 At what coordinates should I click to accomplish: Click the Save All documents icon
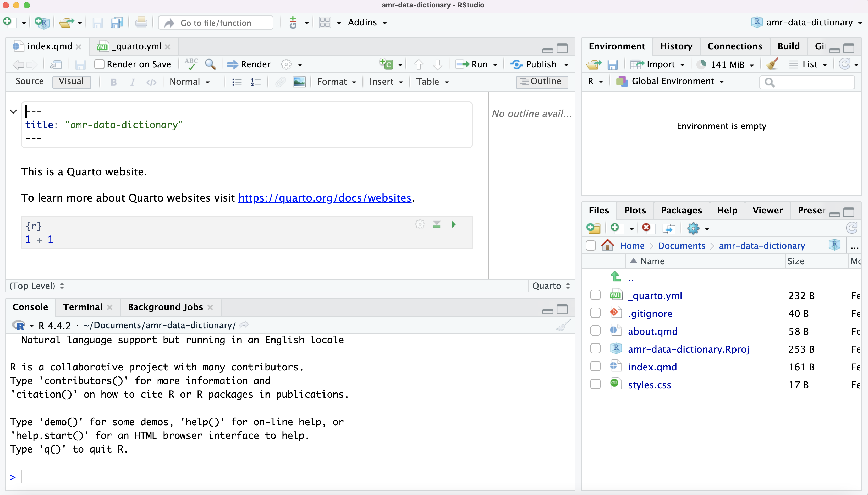(x=117, y=23)
